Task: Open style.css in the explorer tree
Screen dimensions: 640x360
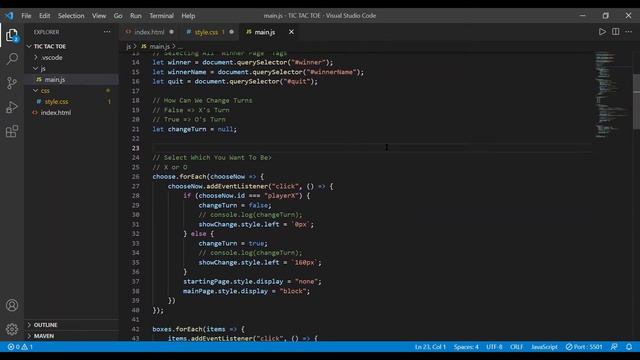Action: pyautogui.click(x=56, y=102)
